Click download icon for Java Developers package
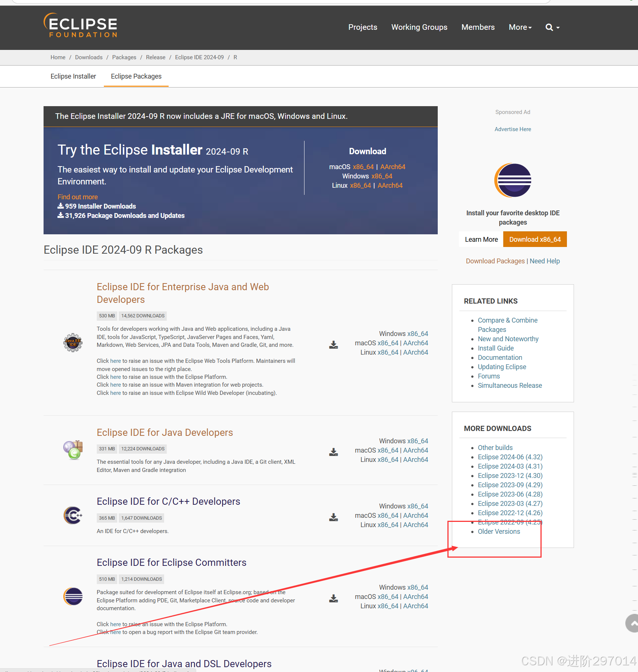This screenshot has width=638, height=672. (334, 452)
